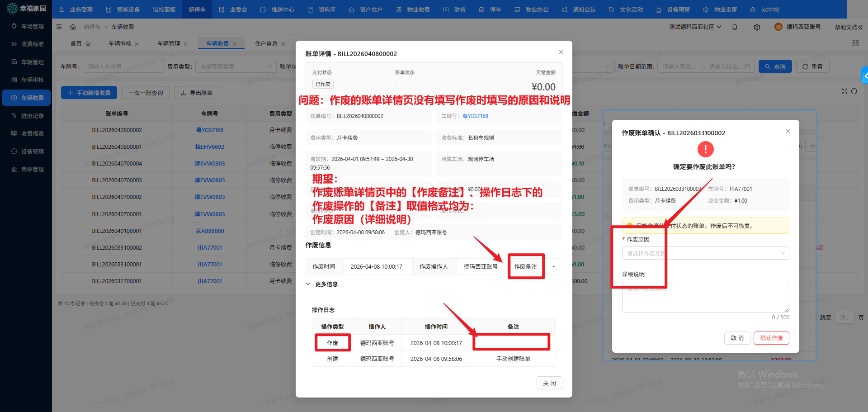Click the 详细说明 text area
The width and height of the screenshot is (868, 412).
point(705,297)
